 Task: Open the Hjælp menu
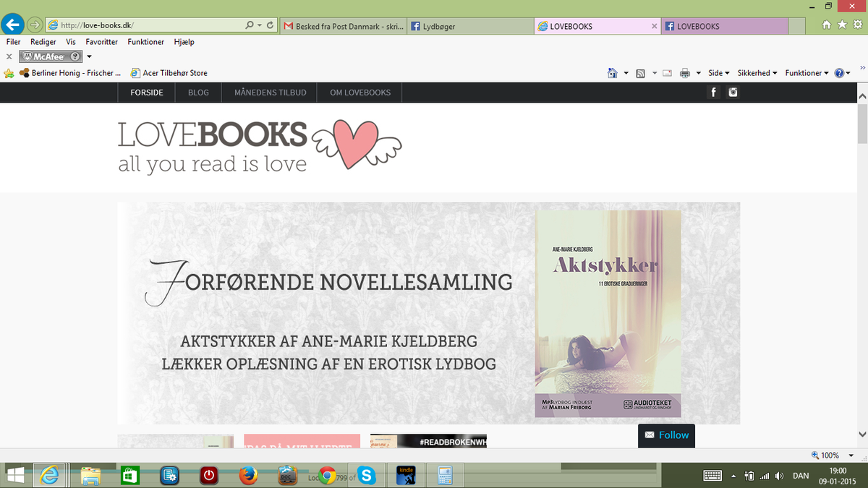(184, 42)
